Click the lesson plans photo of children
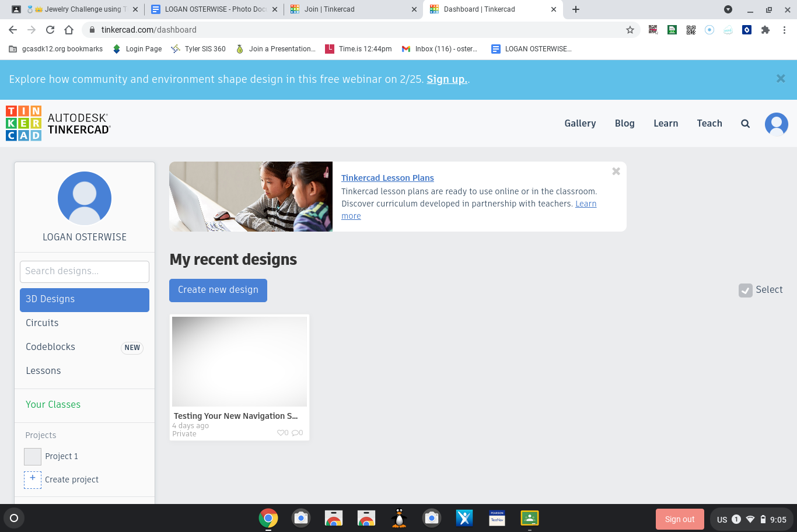The height and width of the screenshot is (532, 797). pos(251,197)
